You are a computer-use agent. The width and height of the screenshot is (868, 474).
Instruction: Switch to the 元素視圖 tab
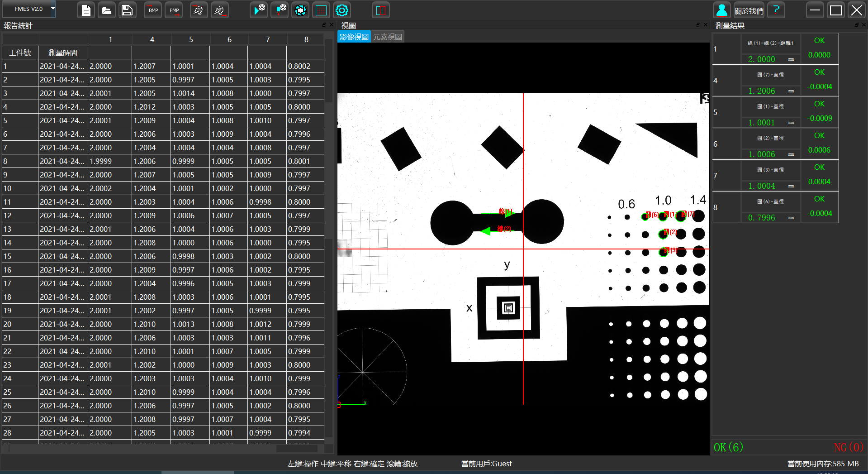click(x=387, y=37)
